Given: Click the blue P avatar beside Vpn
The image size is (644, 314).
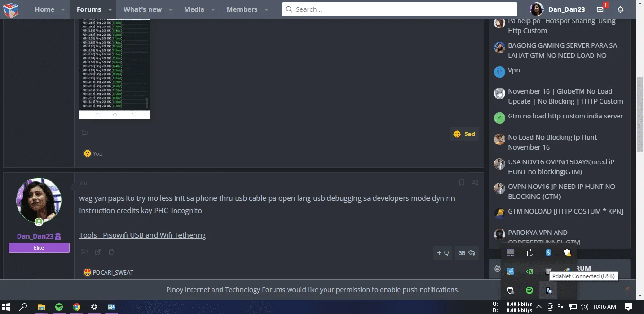Looking at the screenshot, I should click(x=500, y=72).
